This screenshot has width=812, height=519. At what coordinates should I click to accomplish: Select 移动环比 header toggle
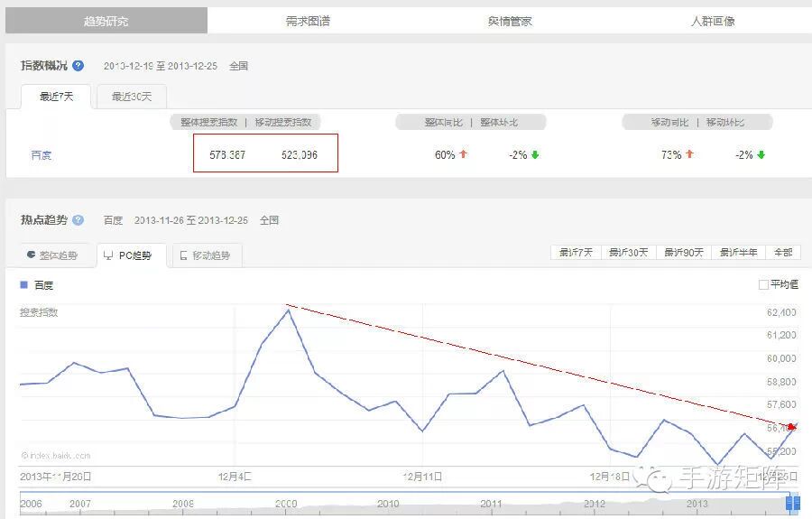coord(725,122)
